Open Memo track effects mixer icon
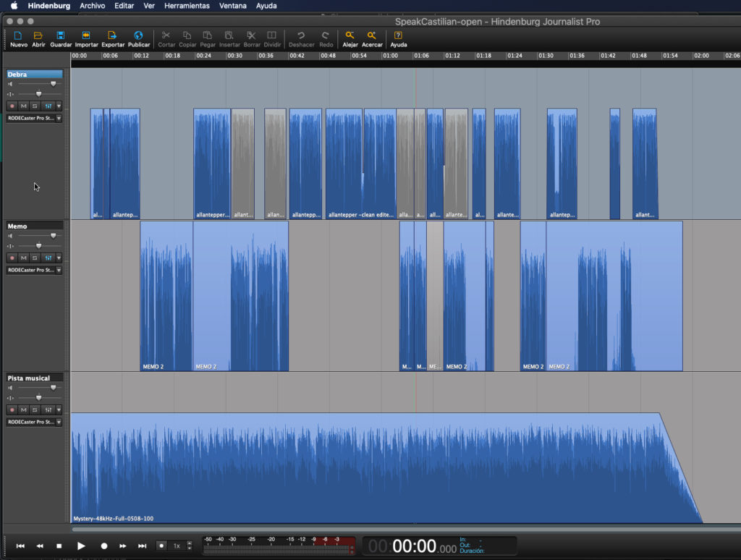741x560 pixels. [x=48, y=258]
